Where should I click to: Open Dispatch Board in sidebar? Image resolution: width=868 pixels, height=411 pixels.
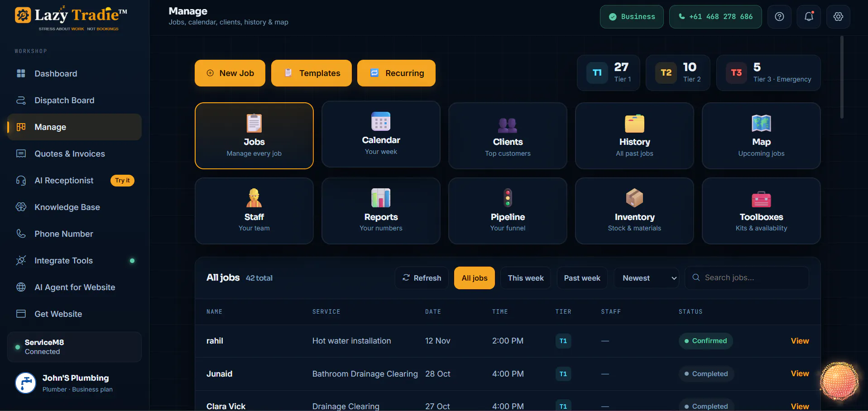pos(74,100)
